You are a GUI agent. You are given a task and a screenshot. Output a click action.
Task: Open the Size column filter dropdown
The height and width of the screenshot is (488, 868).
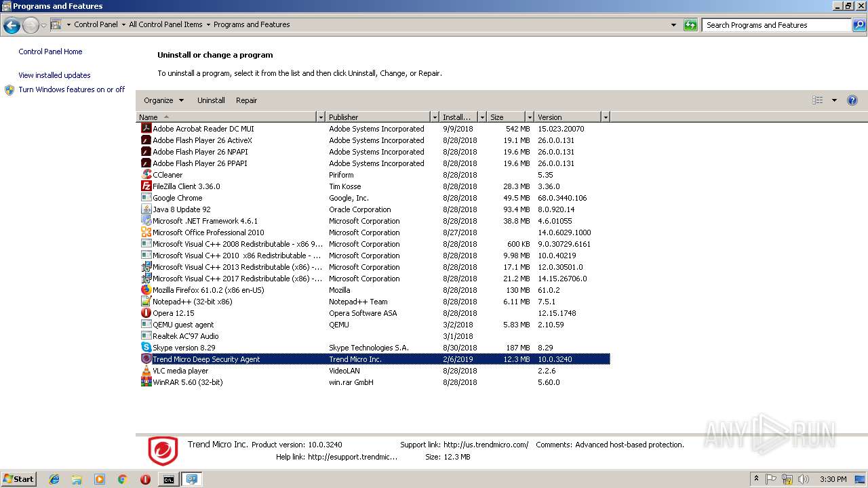tap(530, 117)
